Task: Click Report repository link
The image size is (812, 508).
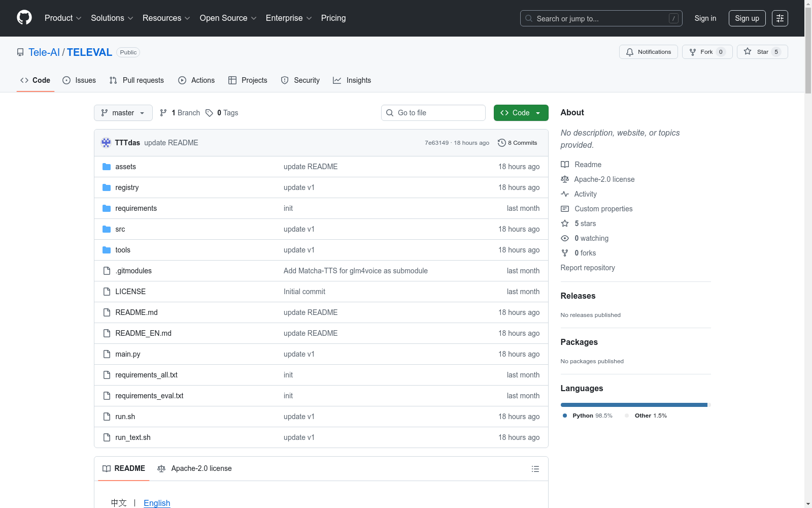Action: click(588, 268)
